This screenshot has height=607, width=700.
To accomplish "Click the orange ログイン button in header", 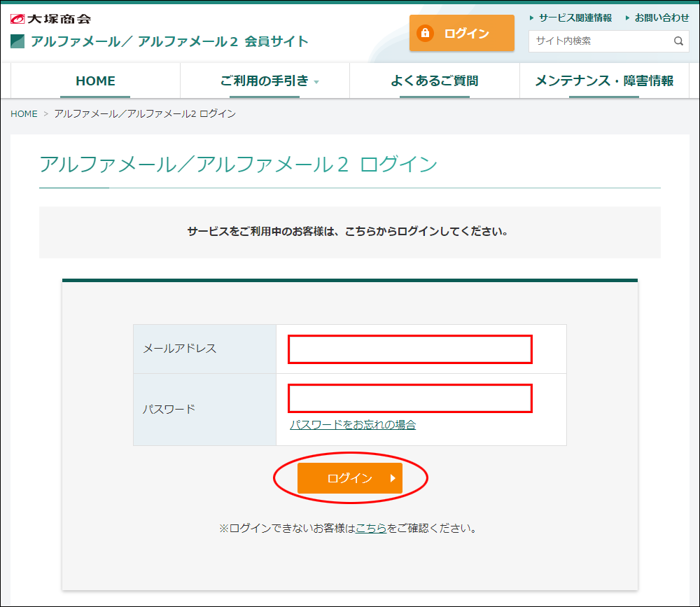I will point(461,33).
